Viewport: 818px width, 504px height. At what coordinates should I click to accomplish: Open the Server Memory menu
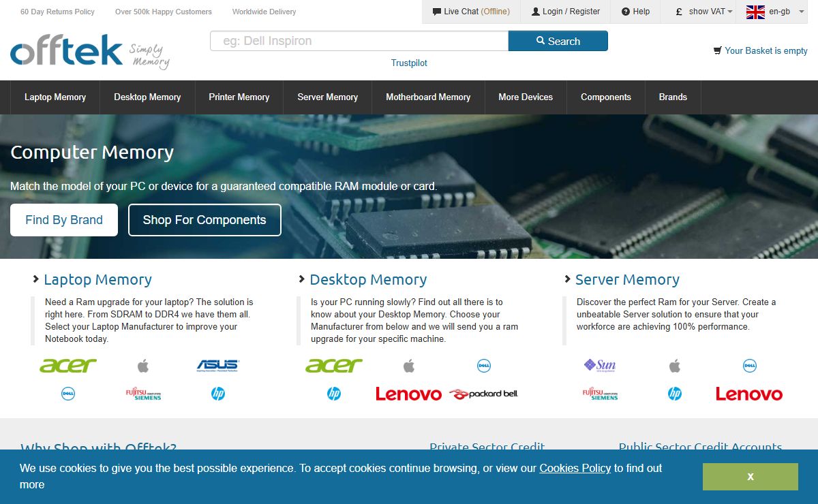point(328,97)
